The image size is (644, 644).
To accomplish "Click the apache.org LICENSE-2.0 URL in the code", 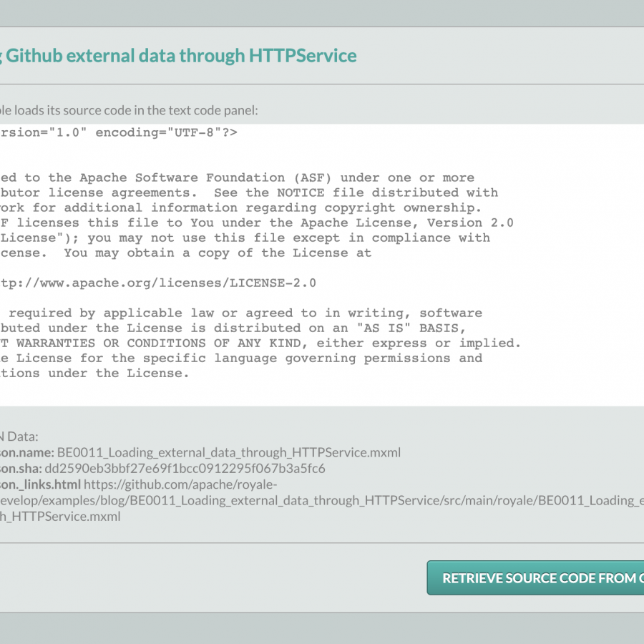I will click(x=157, y=283).
